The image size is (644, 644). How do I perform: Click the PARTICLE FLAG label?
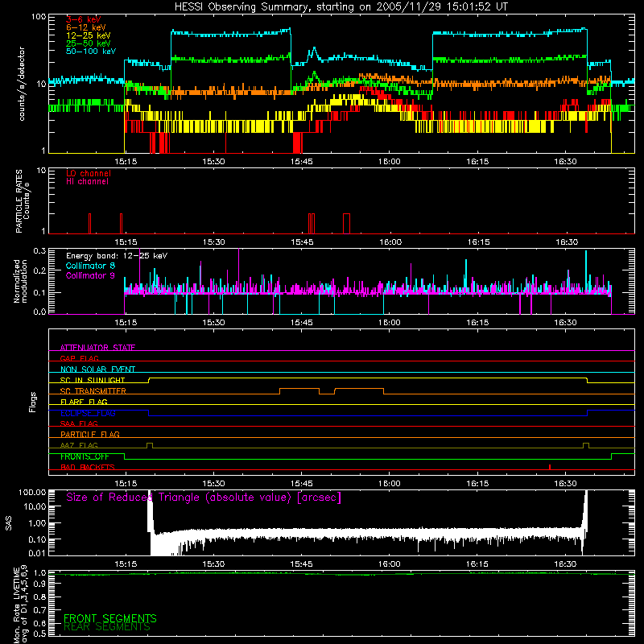90,435
